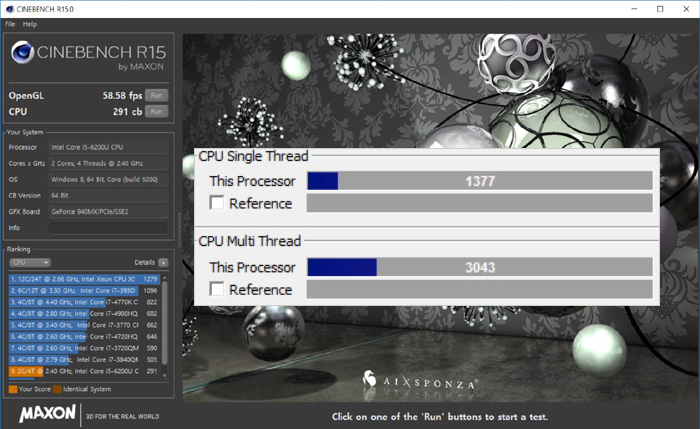Click the Info input field
Image resolution: width=700 pixels, height=429 pixels.
(x=108, y=228)
